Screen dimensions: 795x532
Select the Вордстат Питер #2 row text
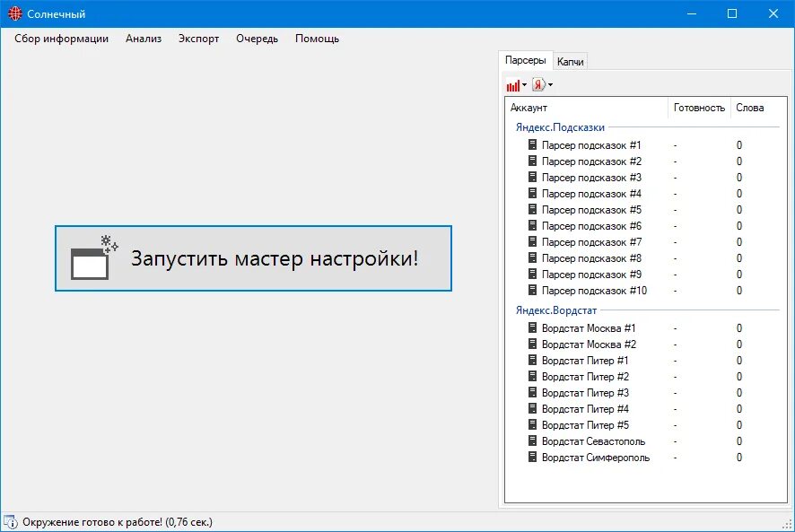585,377
